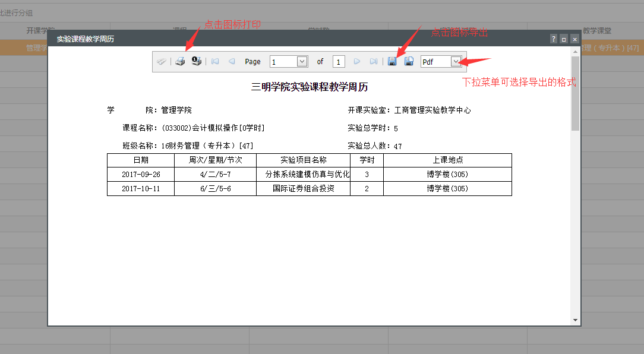Click the greyed print preview icon
644x354 pixels.
coord(162,62)
